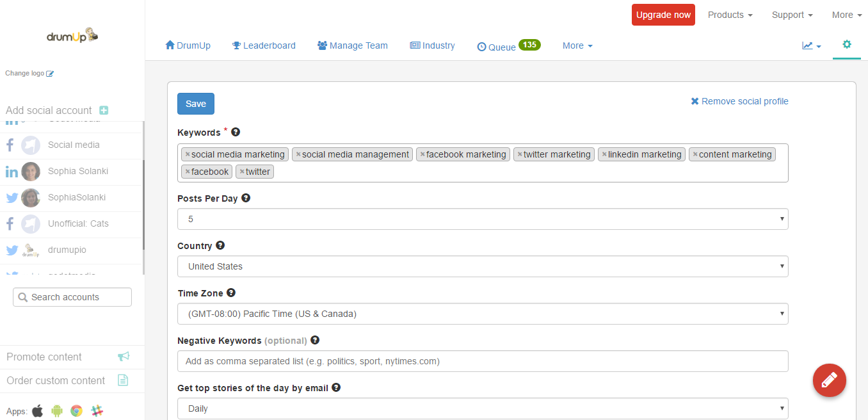
Task: Click the Negative Keywords help icon
Action: pos(315,340)
